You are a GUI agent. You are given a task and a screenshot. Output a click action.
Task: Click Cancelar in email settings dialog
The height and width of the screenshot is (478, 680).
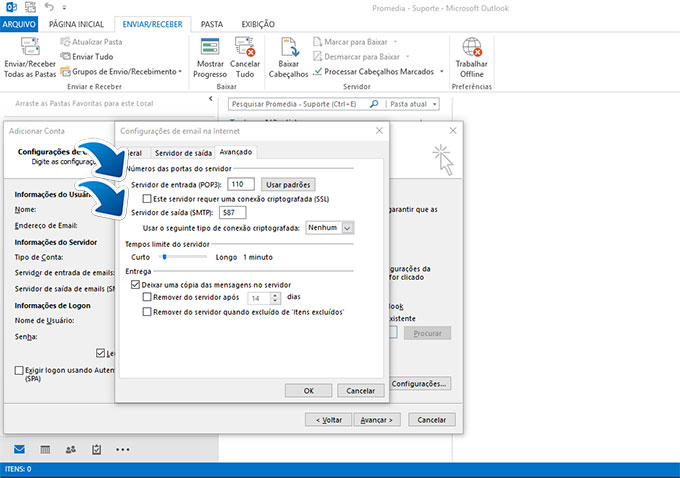[360, 390]
